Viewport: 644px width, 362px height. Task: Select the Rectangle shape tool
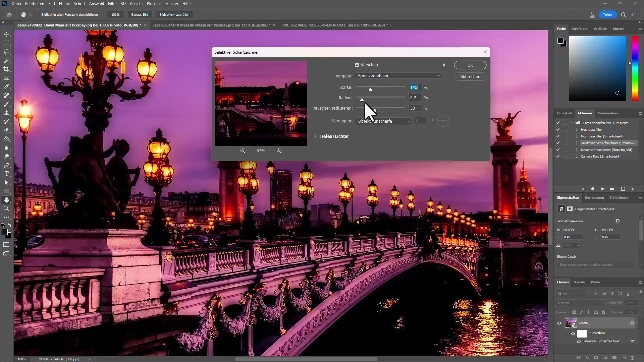(6, 191)
